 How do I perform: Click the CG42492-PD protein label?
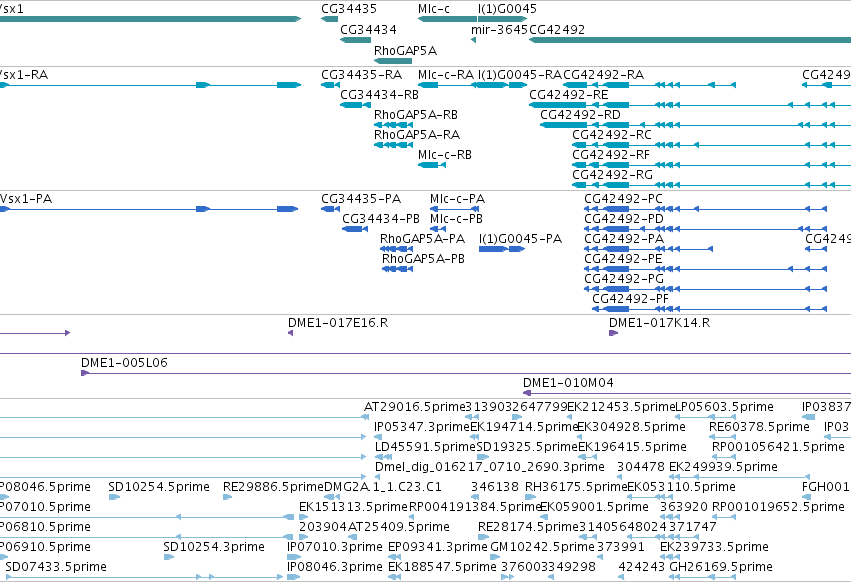624,219
